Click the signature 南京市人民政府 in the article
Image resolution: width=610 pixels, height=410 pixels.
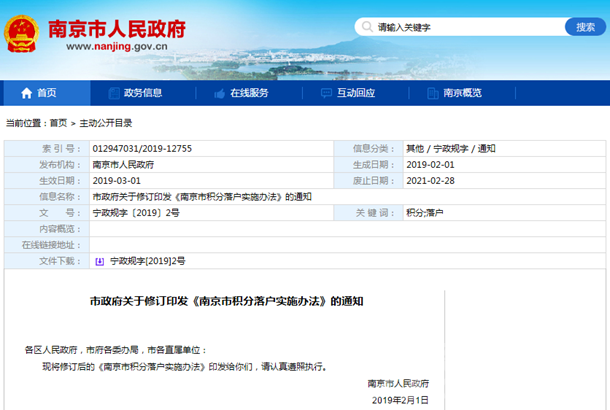(398, 384)
